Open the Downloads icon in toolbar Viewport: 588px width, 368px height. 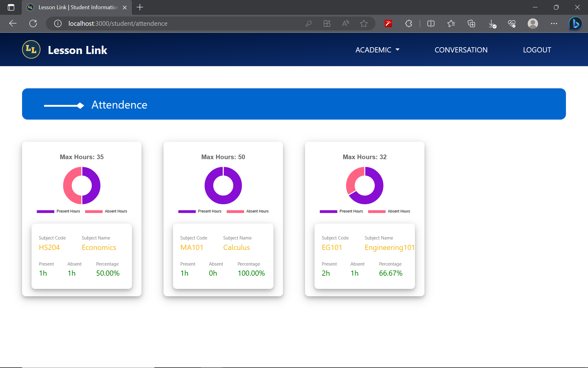[492, 24]
